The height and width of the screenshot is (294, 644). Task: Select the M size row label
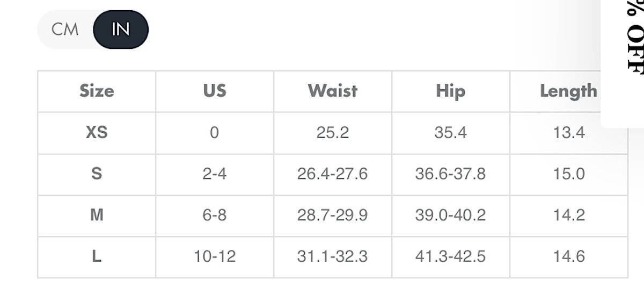click(97, 216)
